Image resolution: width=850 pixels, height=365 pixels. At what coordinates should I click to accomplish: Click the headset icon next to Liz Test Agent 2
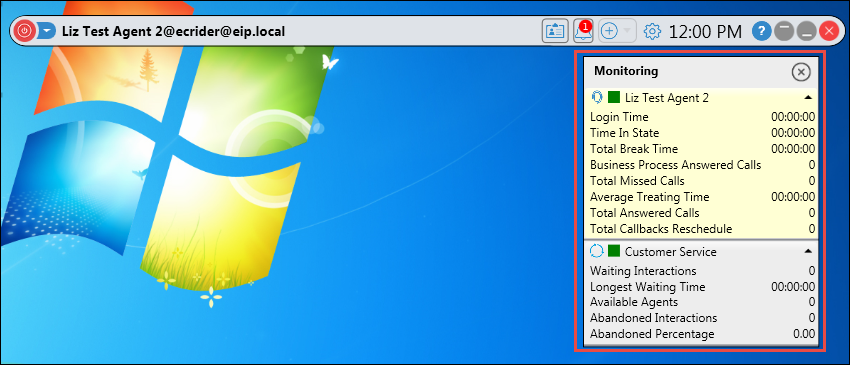click(x=596, y=97)
